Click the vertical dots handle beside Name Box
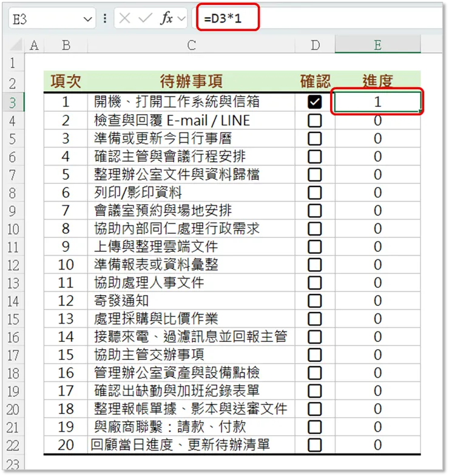The width and height of the screenshot is (449, 476). 104,19
